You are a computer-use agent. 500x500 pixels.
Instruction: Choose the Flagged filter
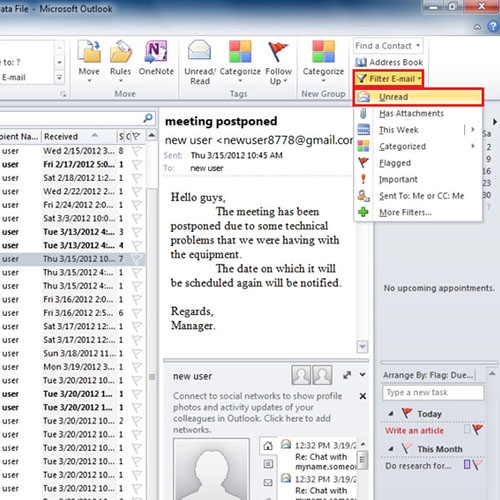click(x=418, y=163)
